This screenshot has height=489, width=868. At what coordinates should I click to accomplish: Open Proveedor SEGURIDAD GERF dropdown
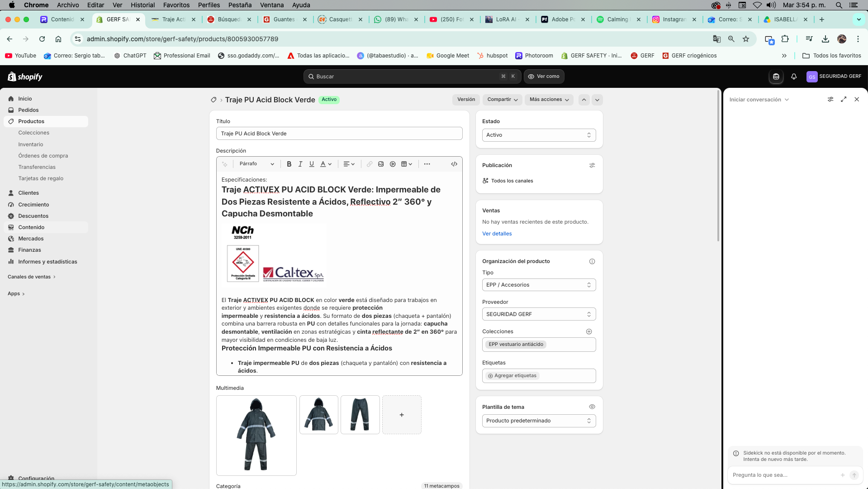(x=539, y=314)
